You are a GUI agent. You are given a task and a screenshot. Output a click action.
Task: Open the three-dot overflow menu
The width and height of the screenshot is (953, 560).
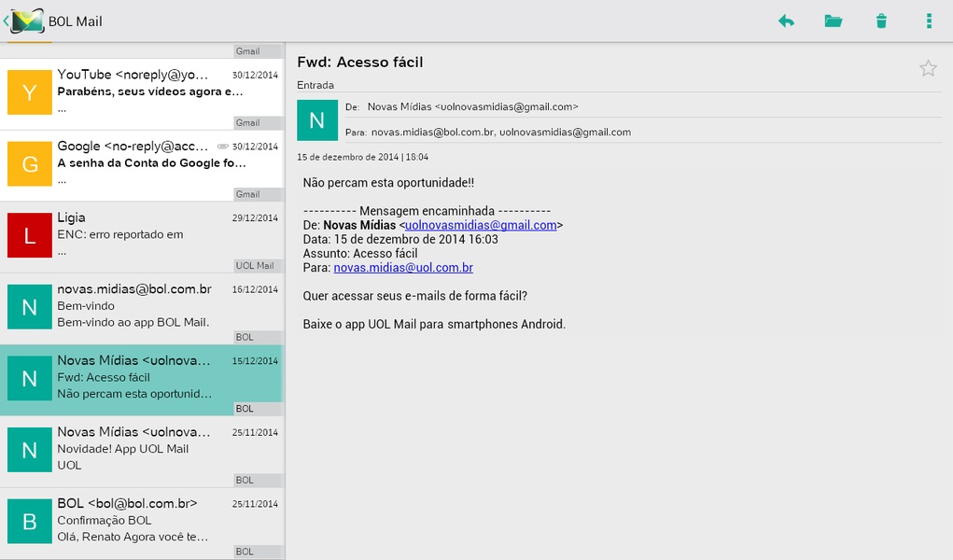[929, 21]
